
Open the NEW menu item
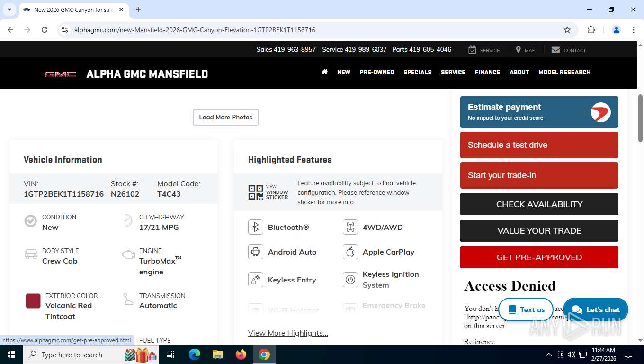(x=344, y=72)
